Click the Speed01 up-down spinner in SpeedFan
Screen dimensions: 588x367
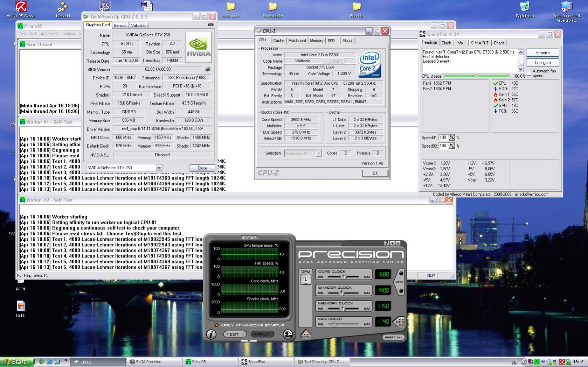[452, 137]
